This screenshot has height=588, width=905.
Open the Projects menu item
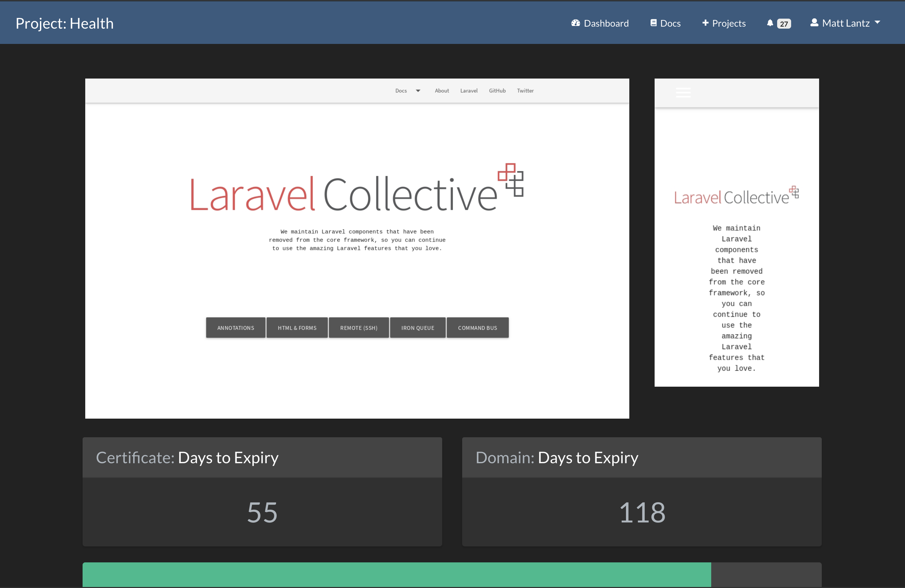pyautogui.click(x=729, y=24)
